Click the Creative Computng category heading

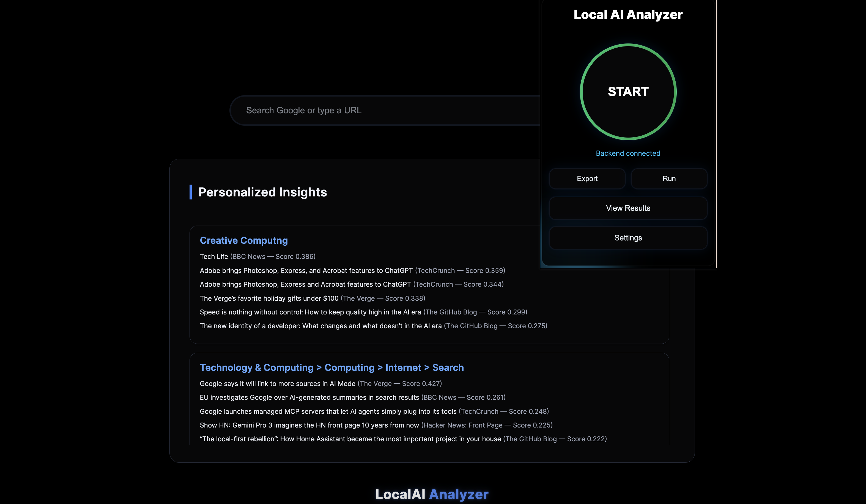[x=244, y=240]
